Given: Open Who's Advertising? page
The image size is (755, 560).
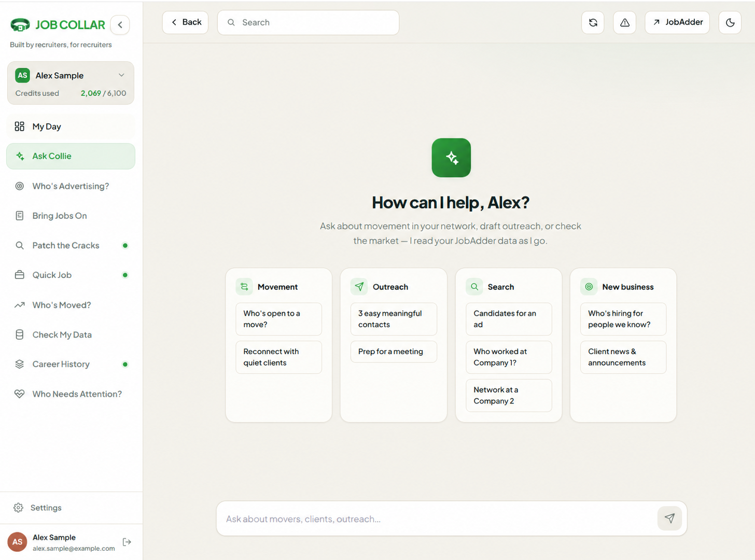Looking at the screenshot, I should coord(71,186).
